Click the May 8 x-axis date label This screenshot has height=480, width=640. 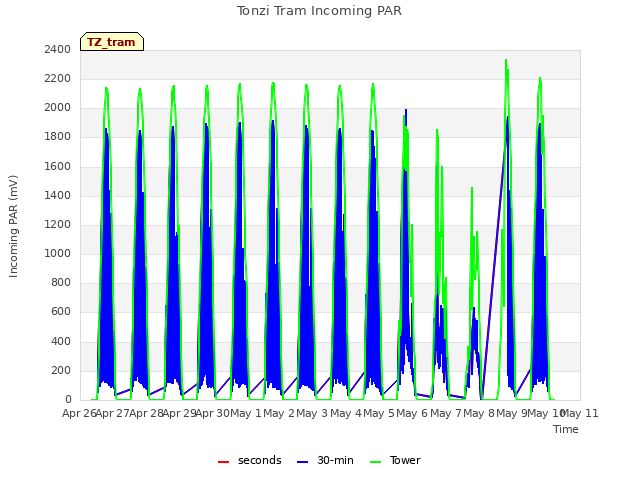tap(479, 413)
